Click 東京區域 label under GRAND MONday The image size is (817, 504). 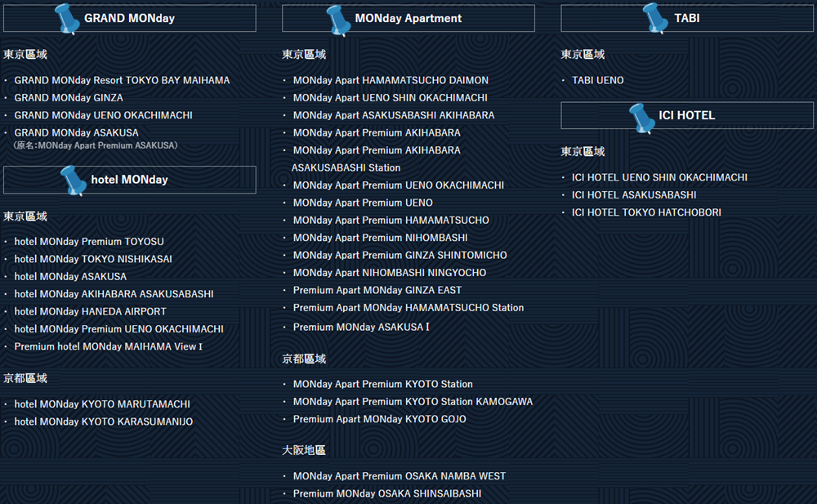click(25, 55)
